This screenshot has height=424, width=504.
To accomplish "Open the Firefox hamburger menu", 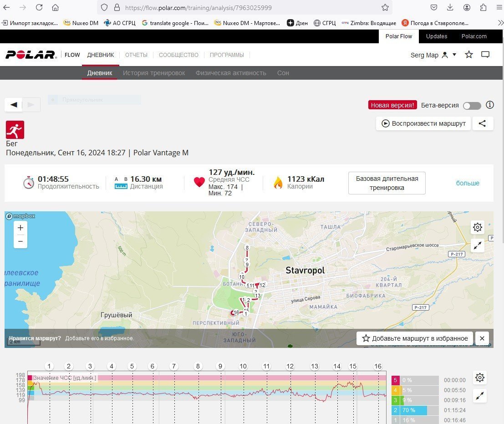I will (x=499, y=7).
